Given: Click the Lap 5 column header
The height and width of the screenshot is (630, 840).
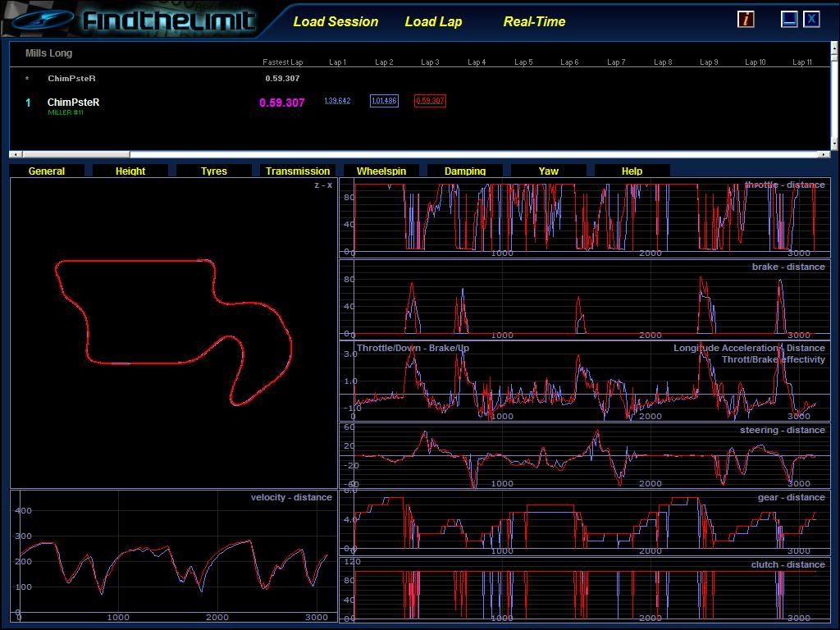Looking at the screenshot, I should 523,62.
